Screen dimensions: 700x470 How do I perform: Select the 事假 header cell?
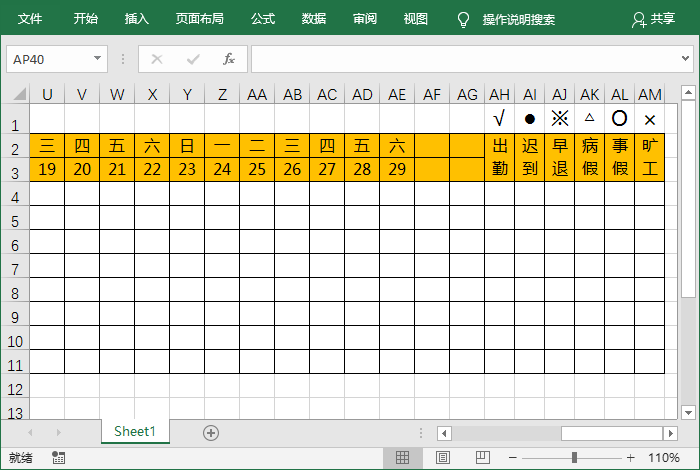point(620,157)
